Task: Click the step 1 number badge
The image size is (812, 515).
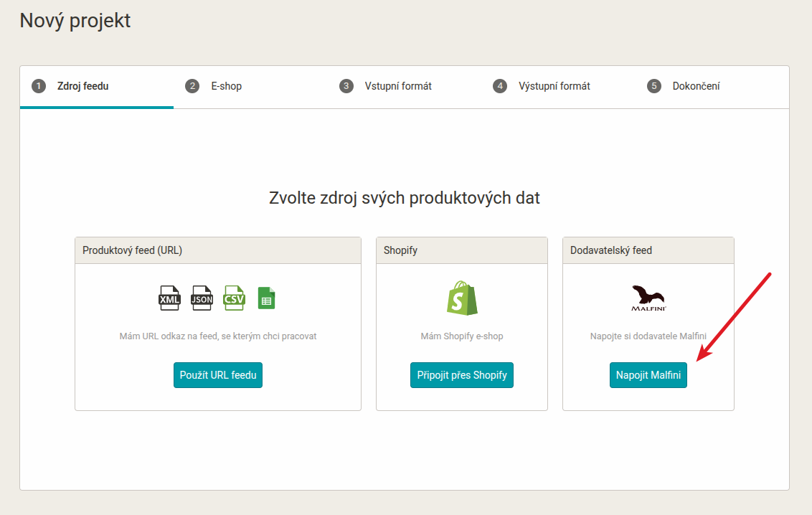Action: tap(38, 86)
